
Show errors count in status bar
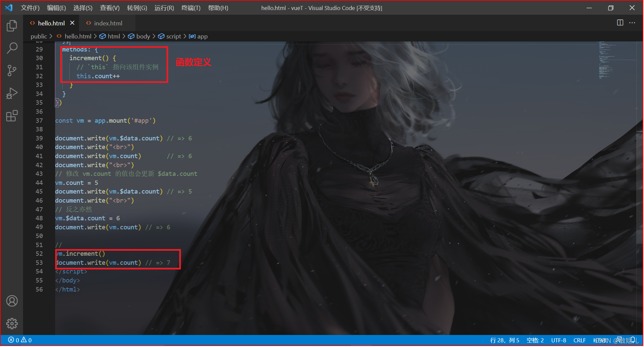[x=13, y=340]
